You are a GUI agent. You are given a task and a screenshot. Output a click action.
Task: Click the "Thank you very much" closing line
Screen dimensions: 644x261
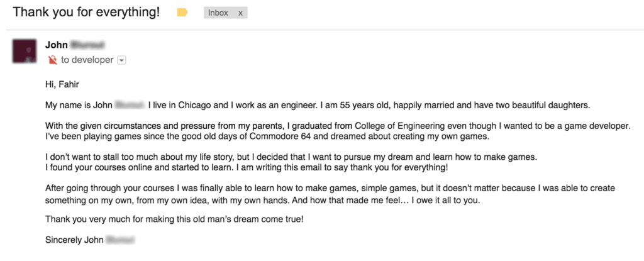[x=175, y=219]
